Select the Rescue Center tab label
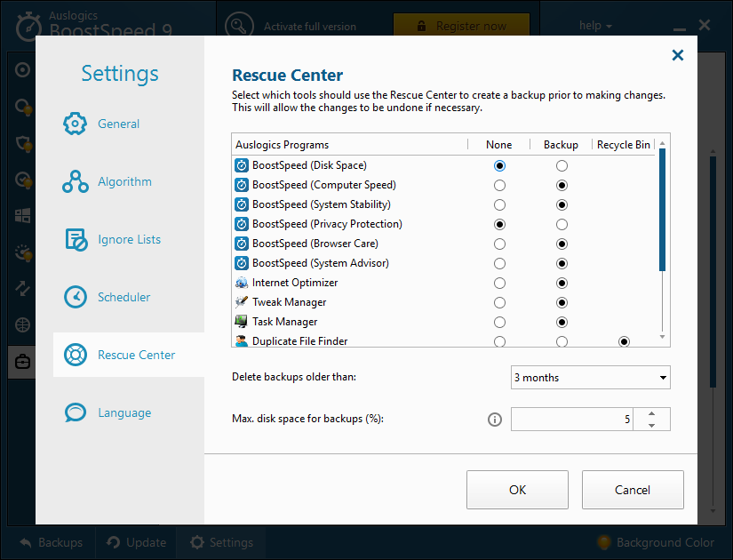 tap(137, 355)
